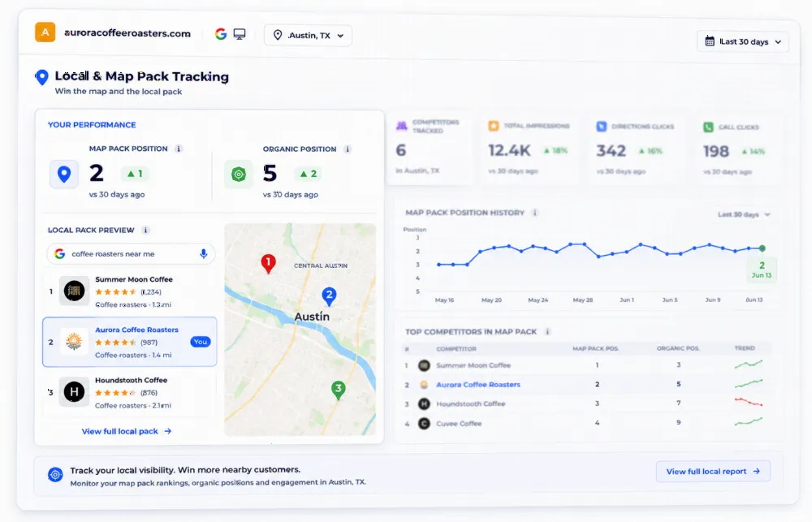Open View full local report button
Image resolution: width=812 pixels, height=522 pixels.
point(713,471)
